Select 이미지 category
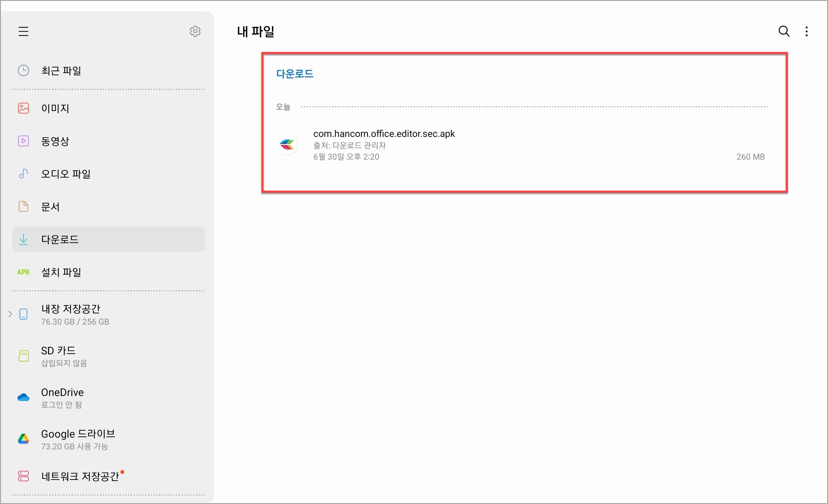Screen dimensions: 828x504 tap(109, 108)
